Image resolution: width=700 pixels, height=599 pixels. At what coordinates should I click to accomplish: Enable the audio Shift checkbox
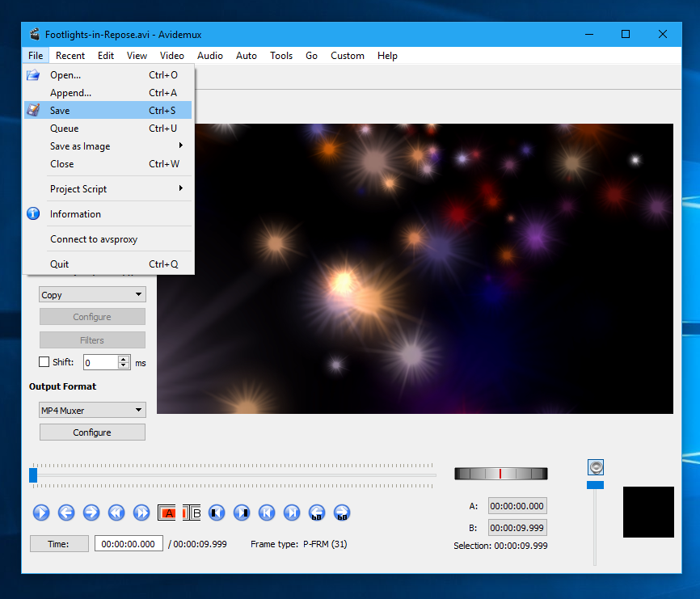tap(44, 362)
